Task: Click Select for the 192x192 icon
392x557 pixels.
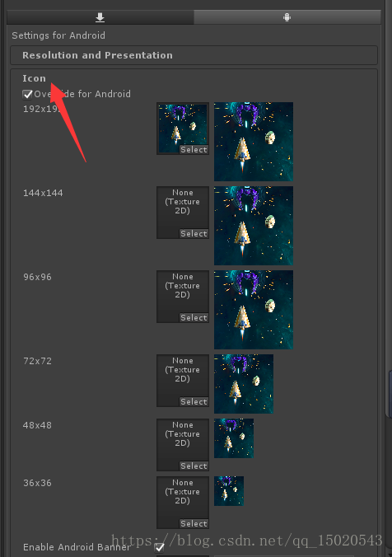Action: [x=194, y=150]
